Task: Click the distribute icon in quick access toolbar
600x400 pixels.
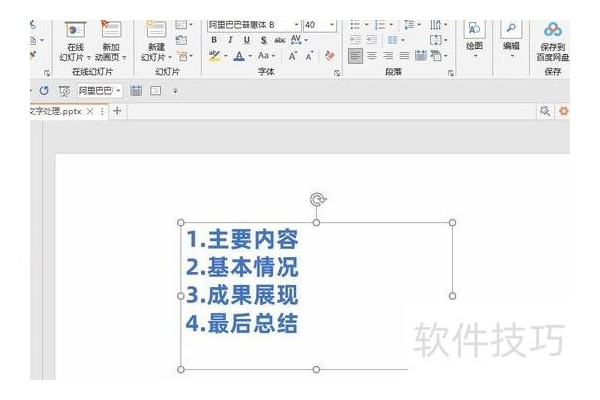Action: coord(136,91)
